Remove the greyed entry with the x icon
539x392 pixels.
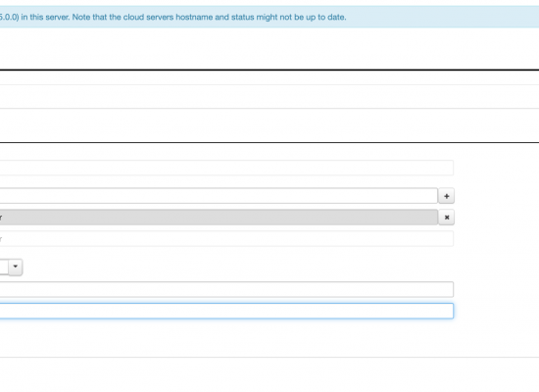pos(447,218)
